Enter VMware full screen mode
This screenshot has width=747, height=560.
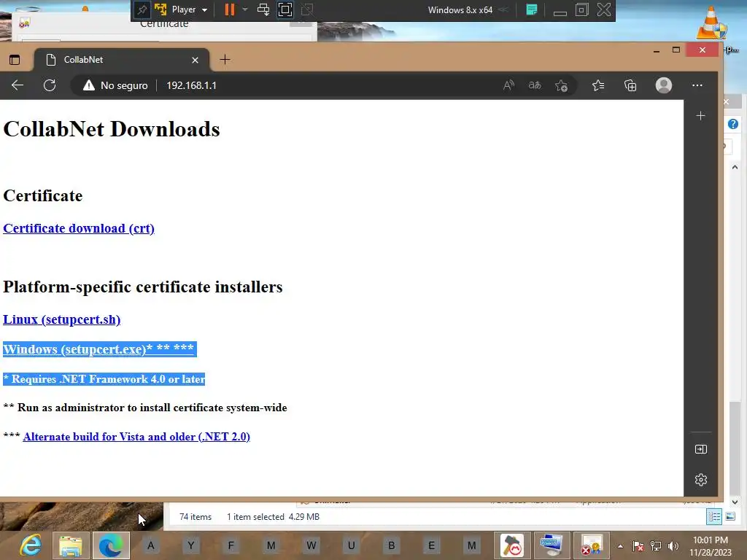click(x=285, y=9)
